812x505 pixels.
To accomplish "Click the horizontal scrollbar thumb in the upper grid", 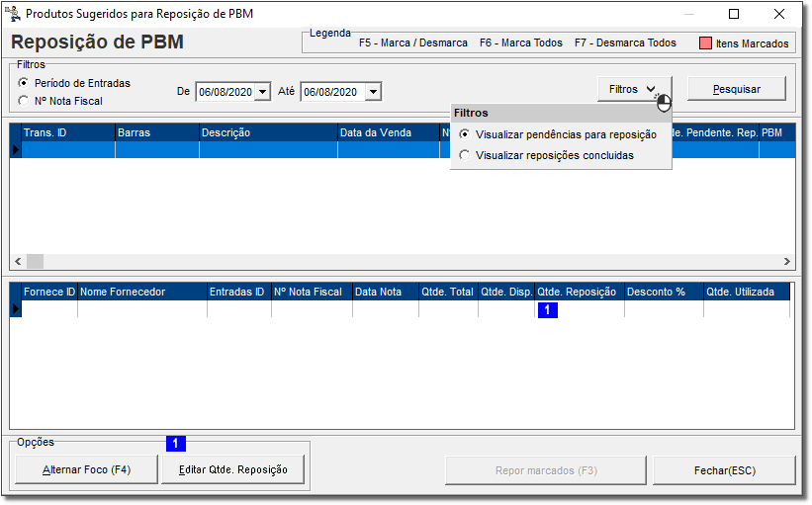I will 35,261.
